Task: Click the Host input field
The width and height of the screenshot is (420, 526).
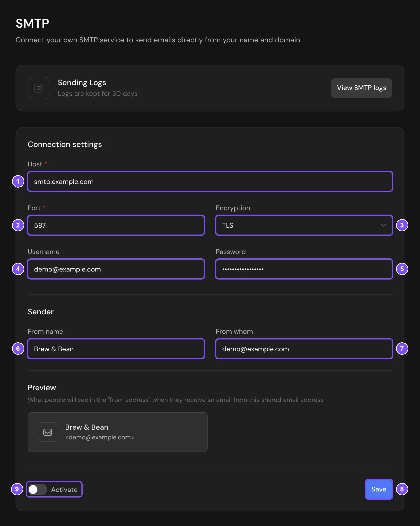Action: (x=210, y=181)
